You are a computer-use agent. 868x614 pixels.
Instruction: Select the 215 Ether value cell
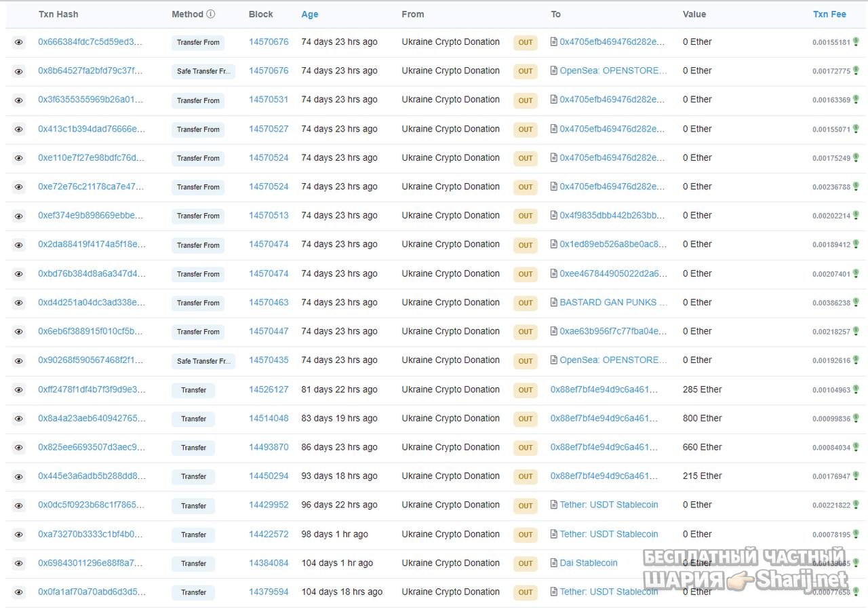click(703, 476)
